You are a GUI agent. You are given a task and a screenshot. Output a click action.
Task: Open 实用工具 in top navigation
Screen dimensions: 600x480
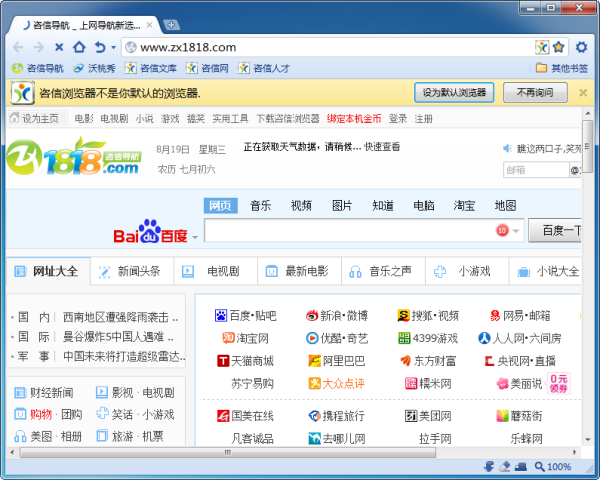[x=230, y=119]
